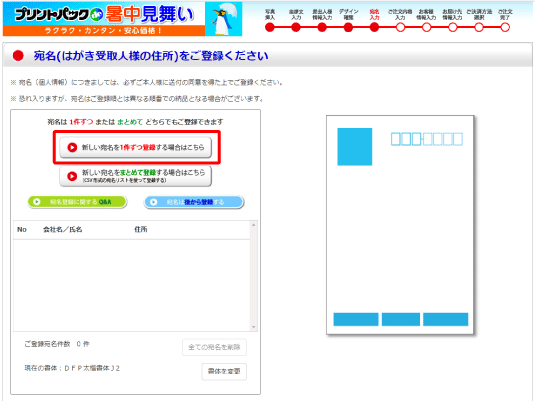Jump to the ご注文完了 step circle
535x401 pixels.
tap(505, 27)
